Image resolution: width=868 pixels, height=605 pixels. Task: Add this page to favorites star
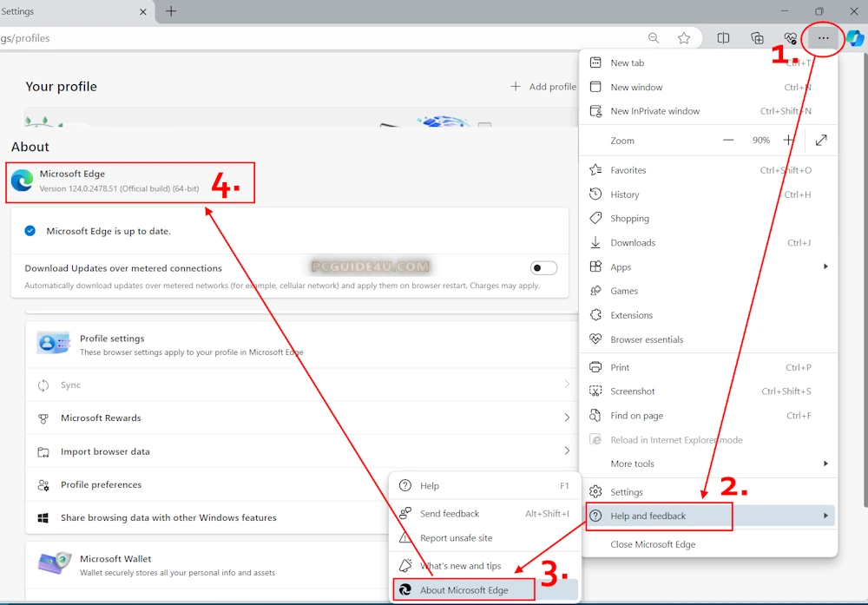(684, 38)
